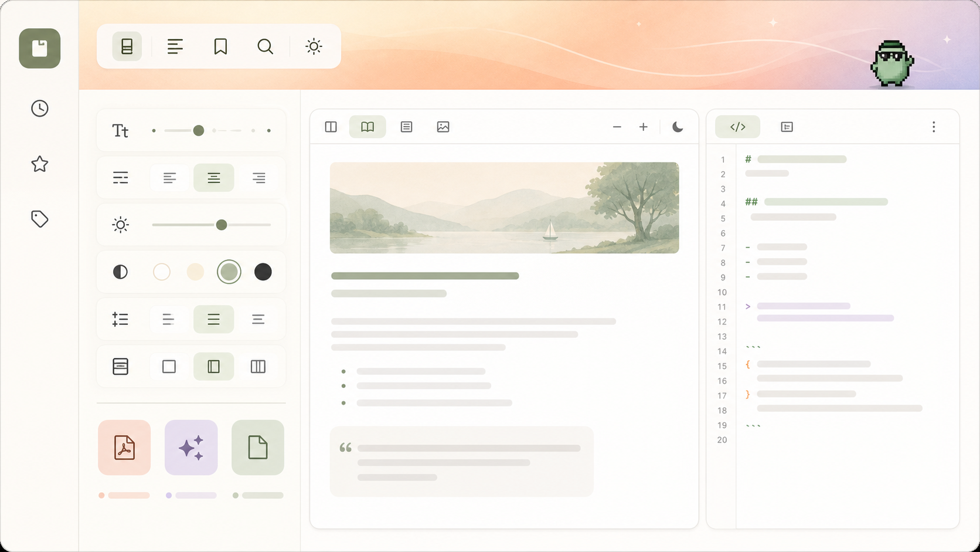The width and height of the screenshot is (980, 552).
Task: Switch to split column view in reader
Action: click(x=331, y=127)
